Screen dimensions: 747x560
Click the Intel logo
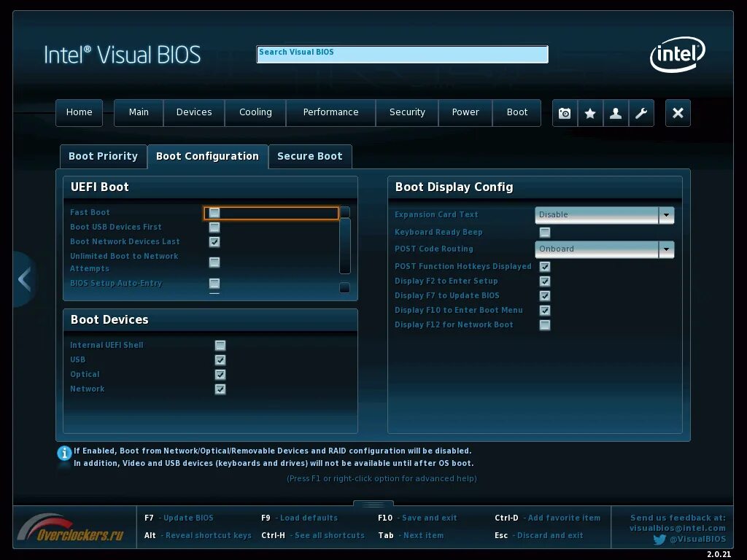click(678, 54)
